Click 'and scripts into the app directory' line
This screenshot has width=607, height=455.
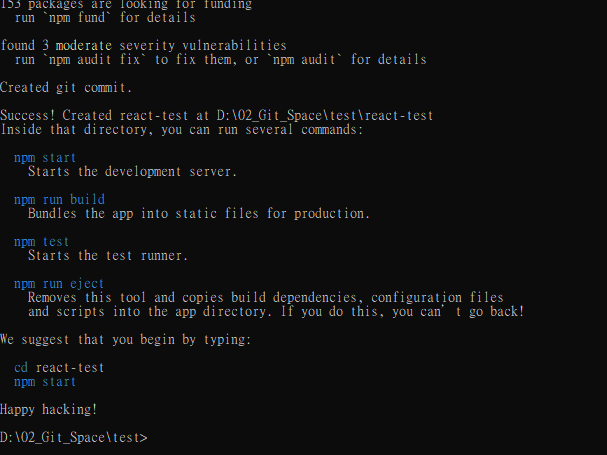(x=276, y=312)
